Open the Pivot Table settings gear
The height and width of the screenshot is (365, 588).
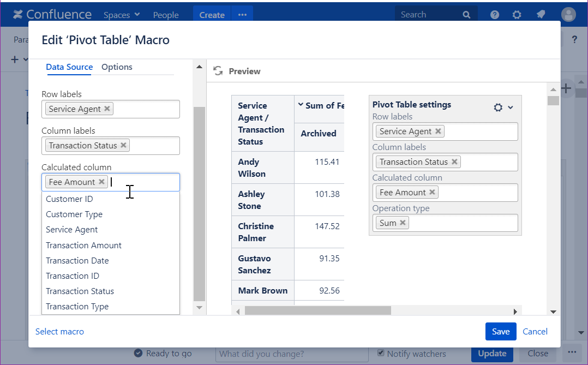click(498, 107)
